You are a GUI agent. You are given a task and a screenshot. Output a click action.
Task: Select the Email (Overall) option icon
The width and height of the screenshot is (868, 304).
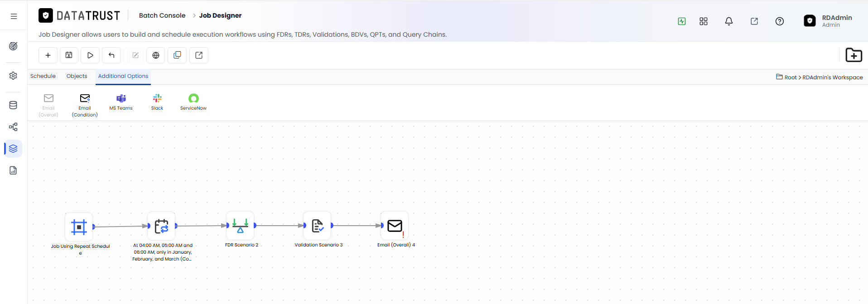(48, 105)
